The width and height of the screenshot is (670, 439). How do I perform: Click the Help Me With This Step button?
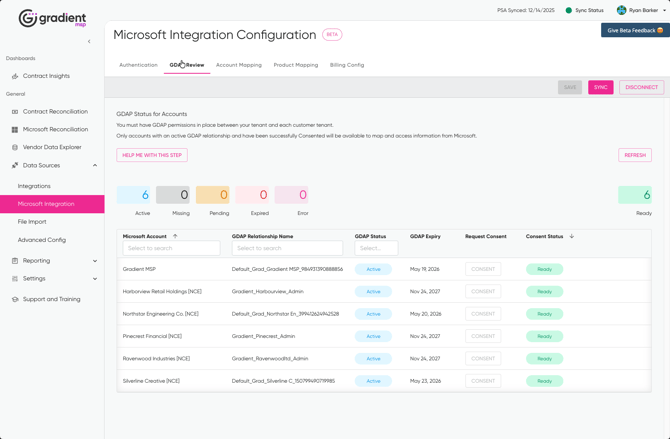click(x=152, y=155)
